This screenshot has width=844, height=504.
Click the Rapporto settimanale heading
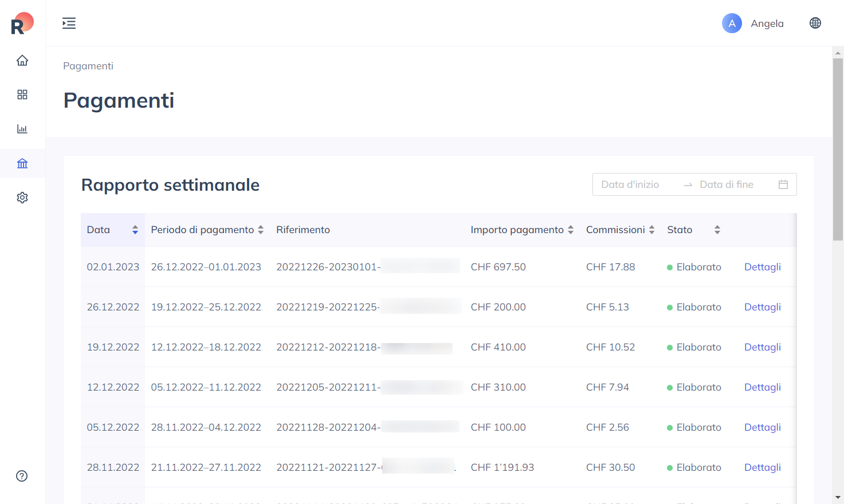click(x=170, y=185)
